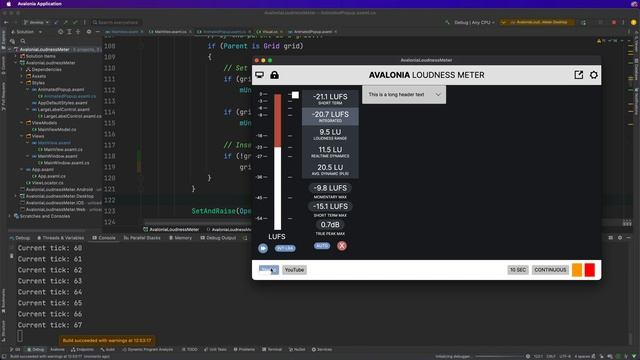
Task: Open the NuGet tool window
Action: pyautogui.click(x=297, y=349)
